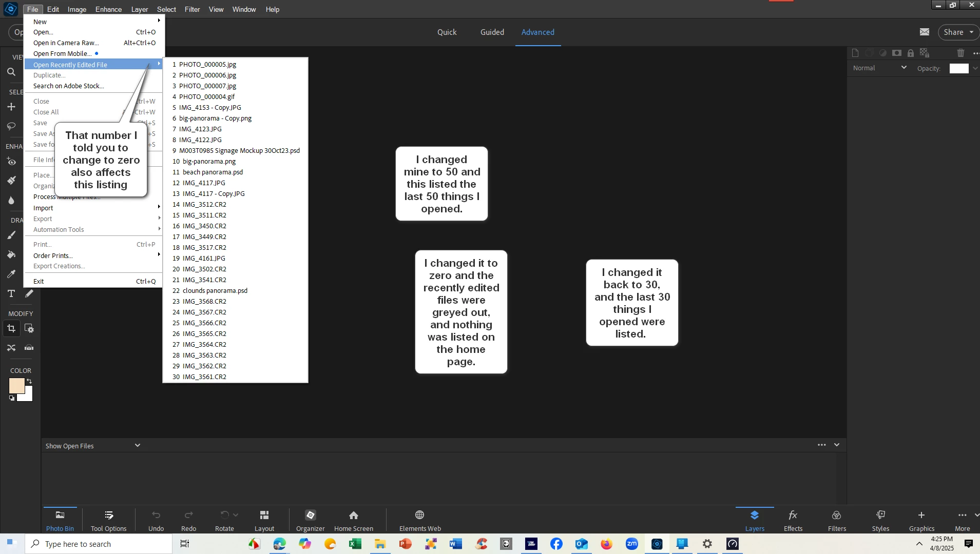The height and width of the screenshot is (554, 980).
Task: Choose Open in Camera Raw
Action: click(x=93, y=43)
